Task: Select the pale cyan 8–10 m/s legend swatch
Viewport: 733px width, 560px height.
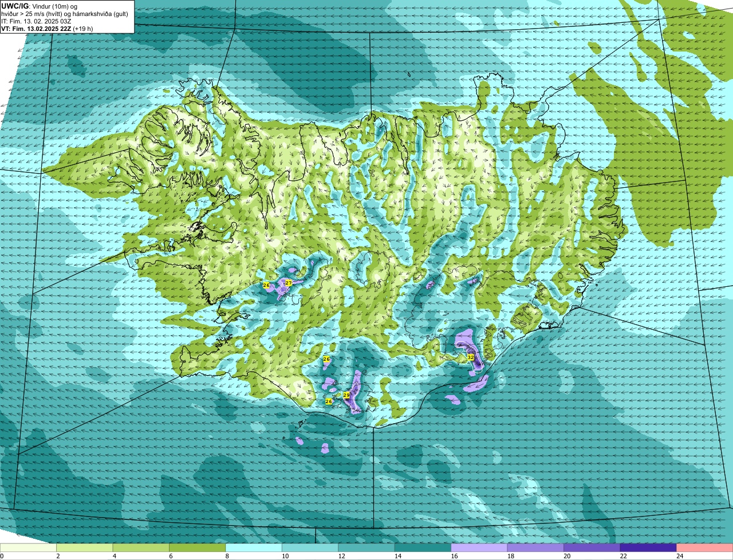Action: [x=254, y=547]
